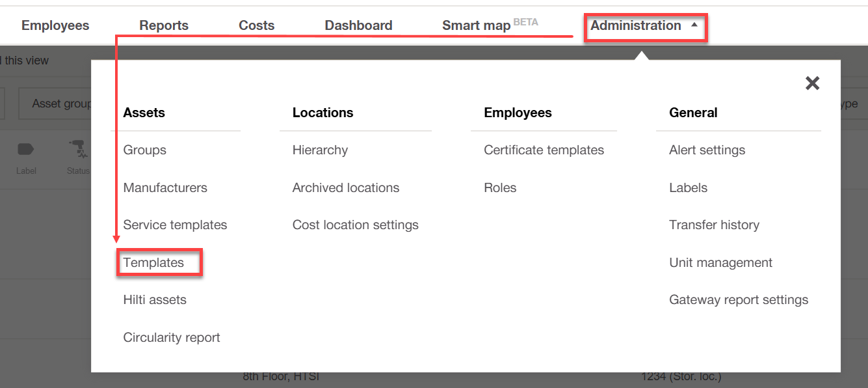Click the Status tool icon
This screenshot has width=868, height=388.
pyautogui.click(x=78, y=150)
